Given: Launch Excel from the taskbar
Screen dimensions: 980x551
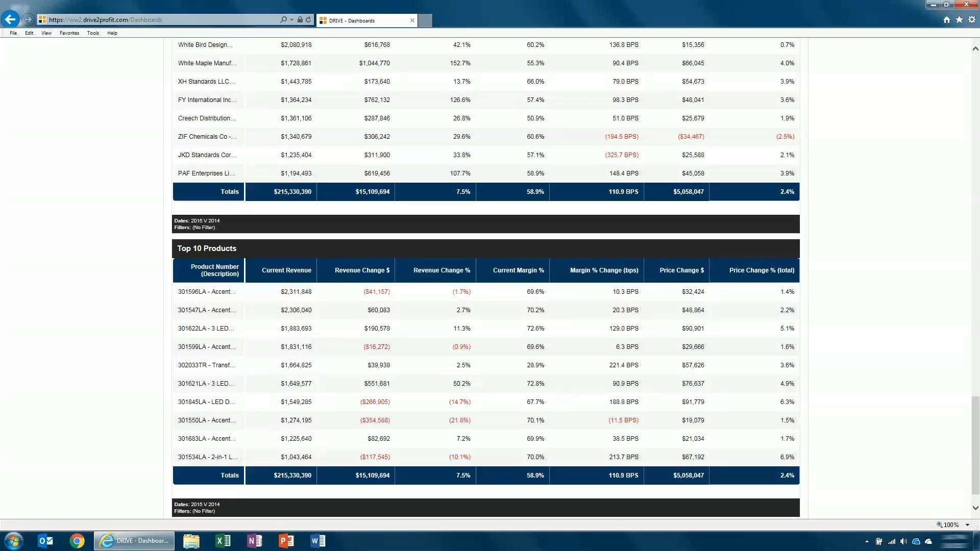Looking at the screenshot, I should tap(223, 541).
